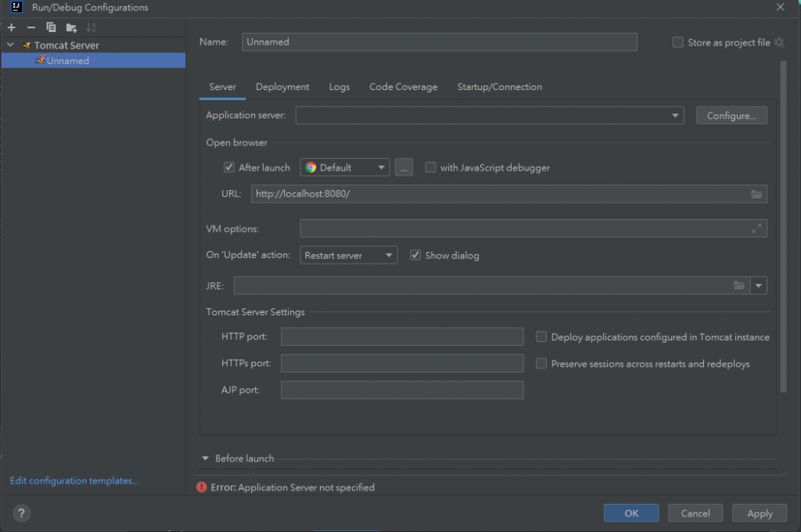Open the Restart server update action dropdown
The height and width of the screenshot is (532, 801).
coord(349,255)
